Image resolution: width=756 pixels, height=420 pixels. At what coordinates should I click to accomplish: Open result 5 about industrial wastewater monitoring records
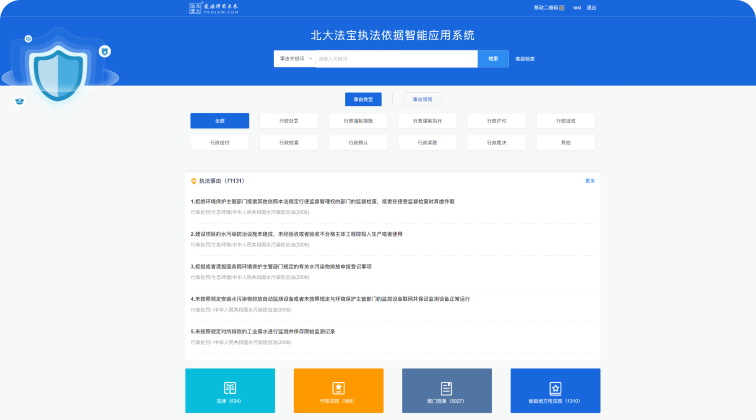coord(263,331)
